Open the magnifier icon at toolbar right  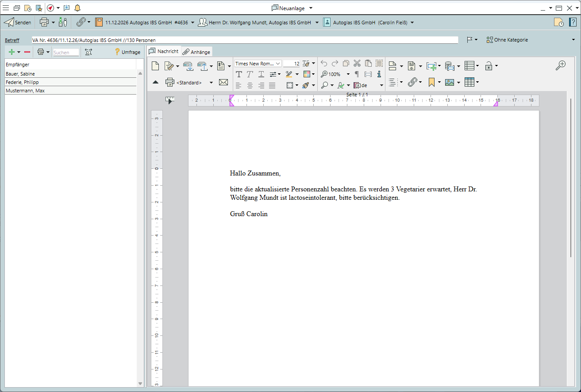(x=561, y=66)
